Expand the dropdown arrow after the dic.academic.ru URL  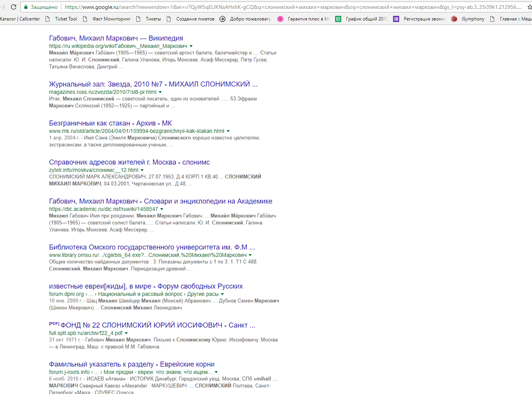pyautogui.click(x=162, y=209)
